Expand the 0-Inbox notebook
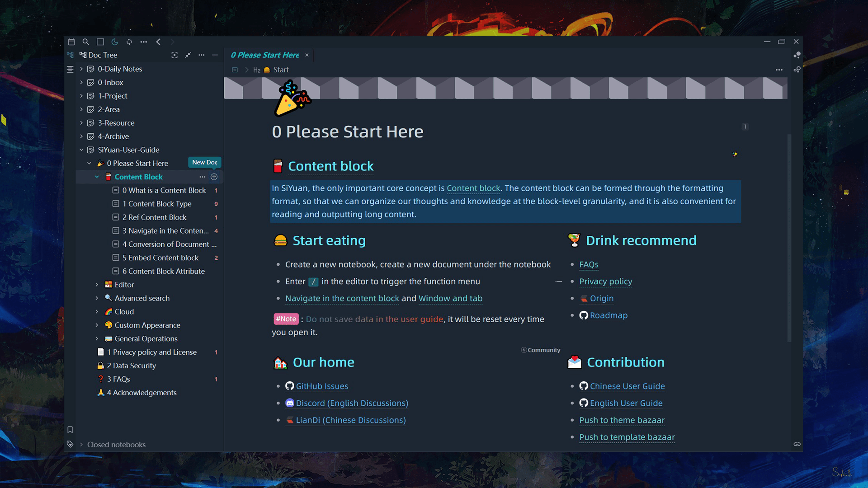The image size is (868, 488). tap(81, 82)
